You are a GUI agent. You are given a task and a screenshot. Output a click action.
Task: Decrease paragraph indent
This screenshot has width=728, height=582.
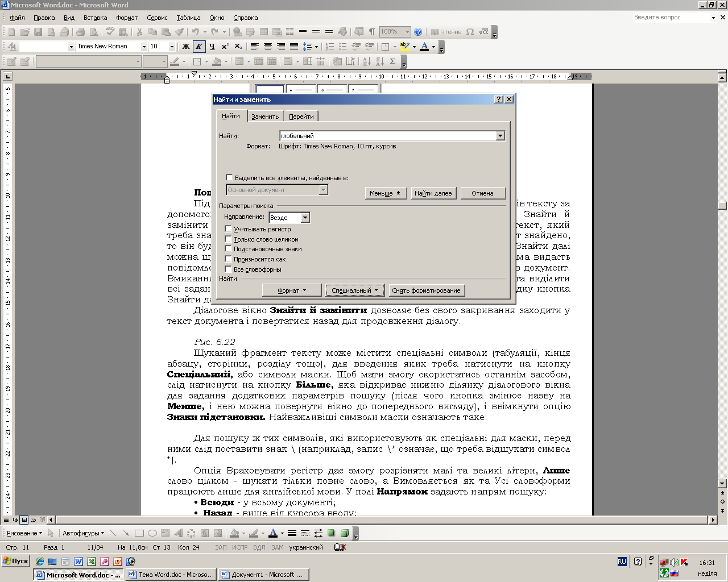pos(356,47)
